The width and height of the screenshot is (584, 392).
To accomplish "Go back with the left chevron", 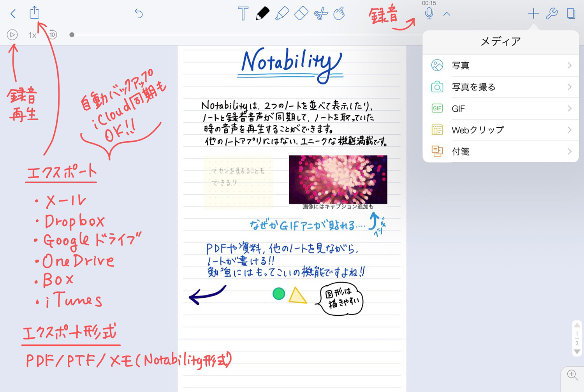I will pyautogui.click(x=13, y=14).
